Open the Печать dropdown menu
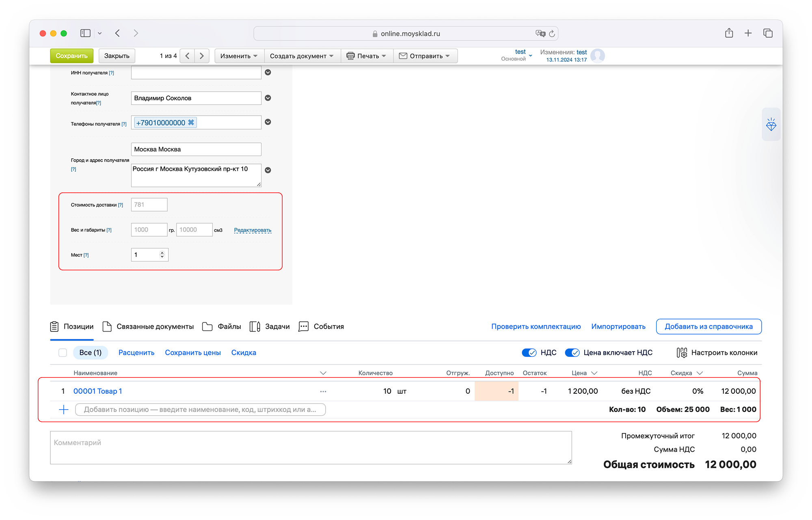812x520 pixels. click(x=367, y=56)
